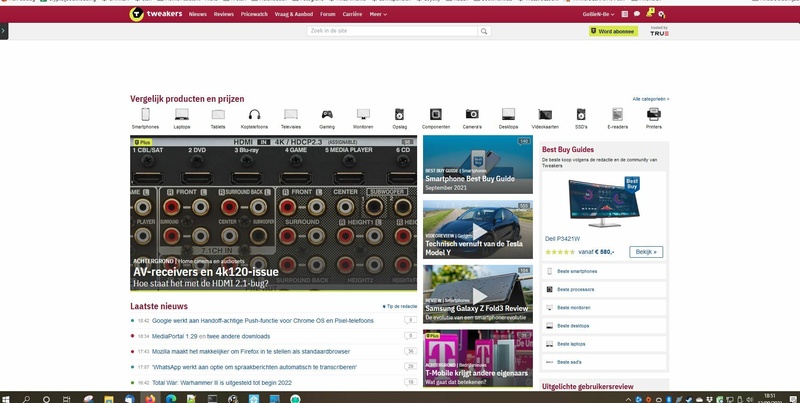Open Microsoft Edge in the taskbar

click(x=171, y=399)
